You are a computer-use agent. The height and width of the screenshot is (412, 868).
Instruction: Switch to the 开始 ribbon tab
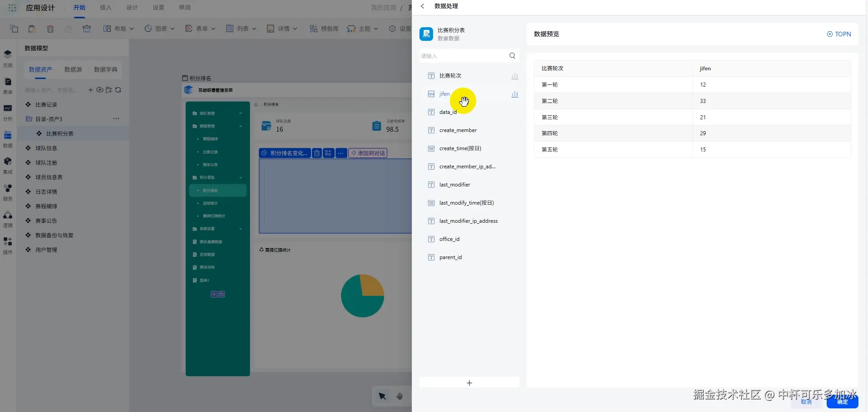tap(79, 8)
